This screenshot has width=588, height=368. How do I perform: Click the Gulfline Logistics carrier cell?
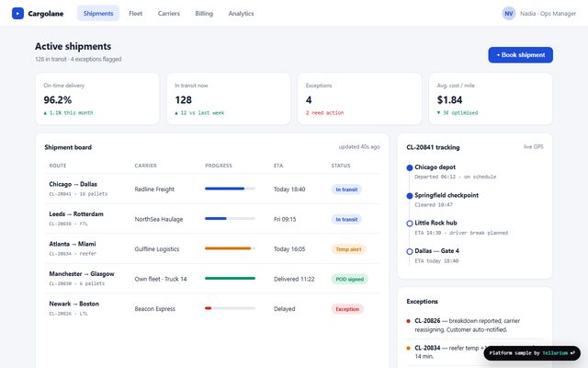[157, 249]
